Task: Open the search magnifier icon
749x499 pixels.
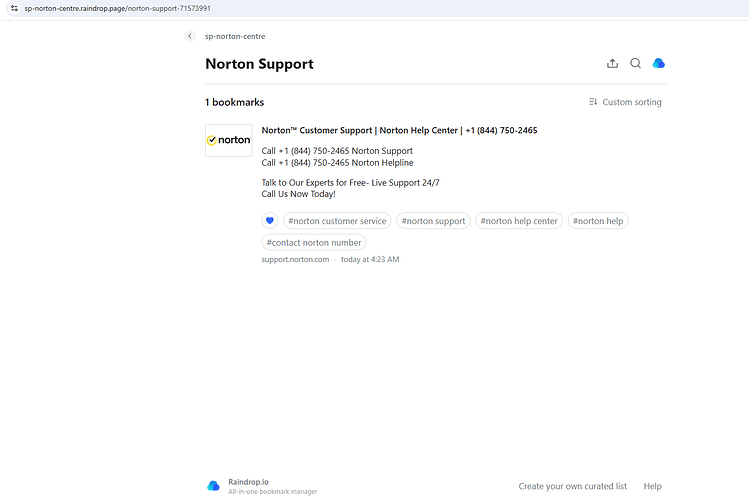Action: [635, 63]
